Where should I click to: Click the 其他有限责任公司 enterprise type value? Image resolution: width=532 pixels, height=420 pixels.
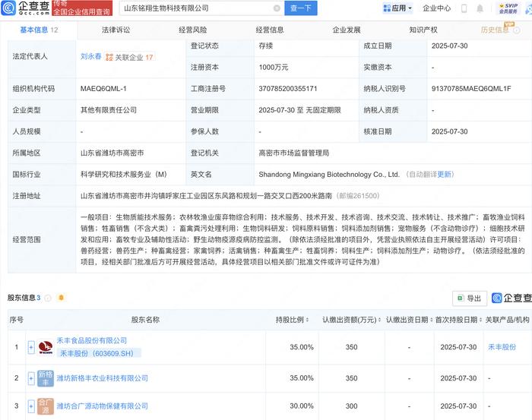pyautogui.click(x=109, y=110)
